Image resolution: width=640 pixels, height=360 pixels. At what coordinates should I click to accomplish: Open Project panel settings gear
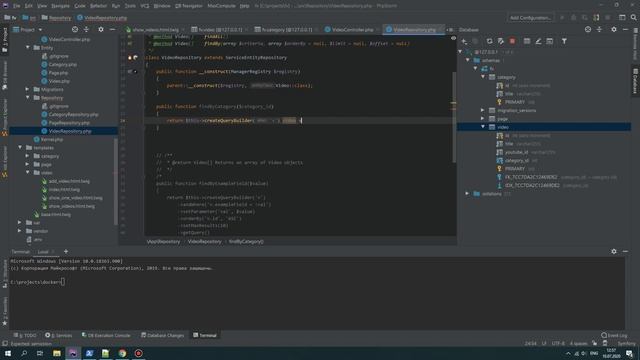(x=101, y=29)
